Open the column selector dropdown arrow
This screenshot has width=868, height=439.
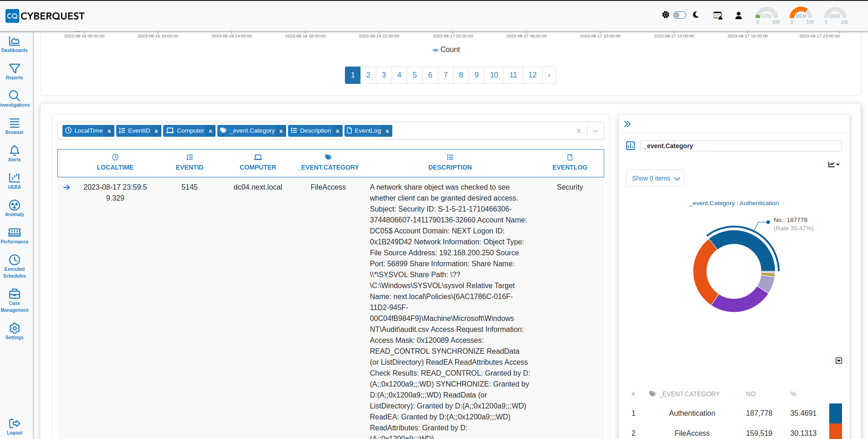tap(596, 131)
